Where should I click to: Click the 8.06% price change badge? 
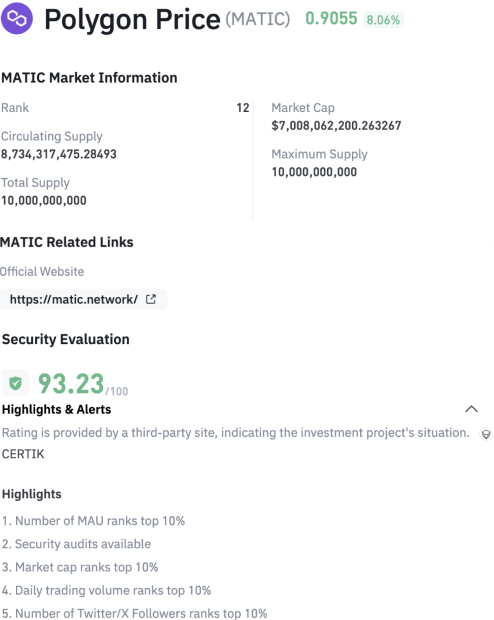(x=383, y=19)
